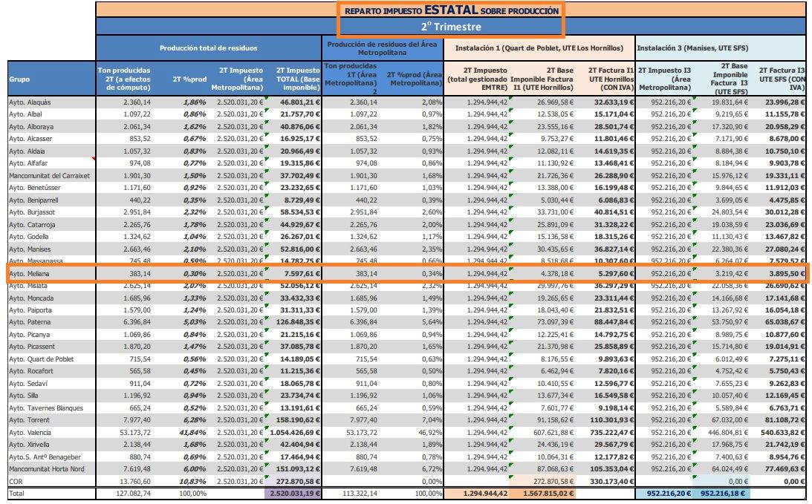Click the 'Grupo' column header
The width and height of the screenshot is (812, 504).
pyautogui.click(x=51, y=79)
